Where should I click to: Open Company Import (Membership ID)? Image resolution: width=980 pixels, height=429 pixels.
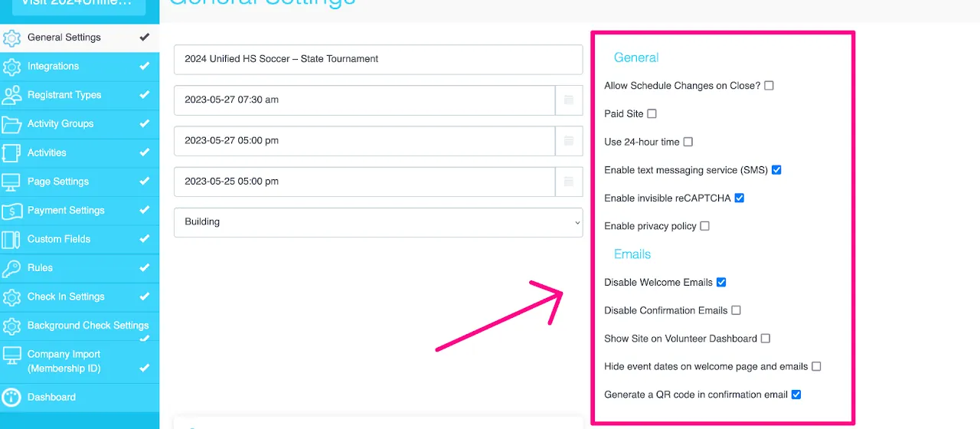pyautogui.click(x=80, y=362)
